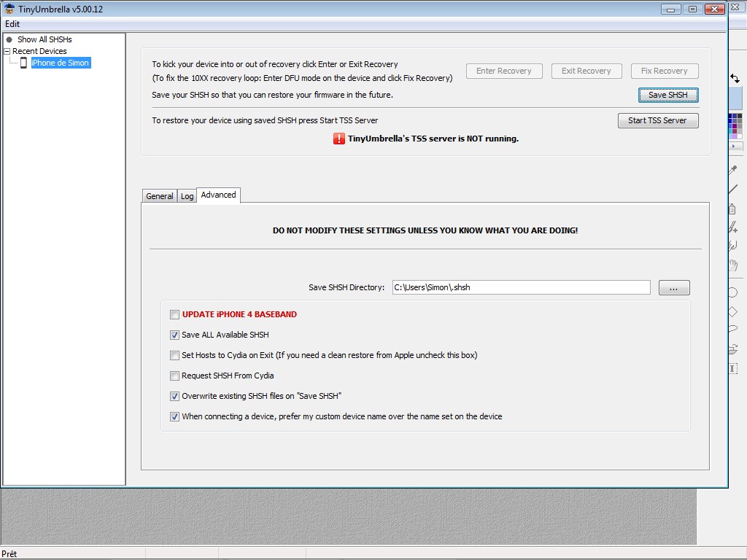Click the Enter Recovery button
Screen dimensions: 747x560
pyautogui.click(x=504, y=71)
